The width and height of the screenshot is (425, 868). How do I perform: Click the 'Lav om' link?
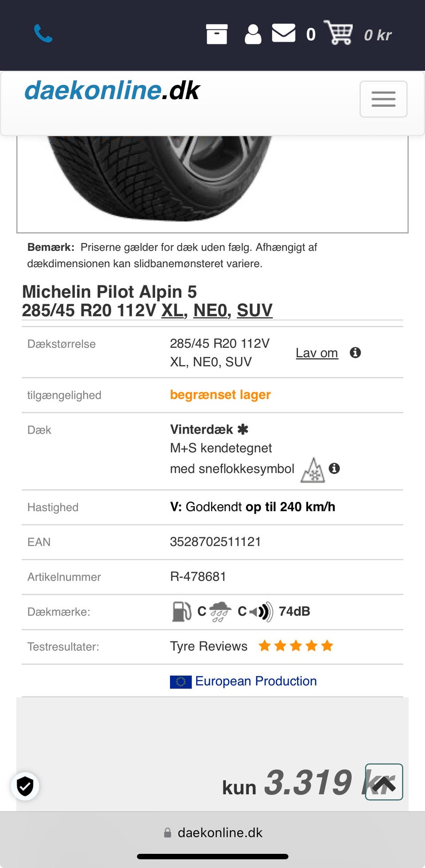coord(317,353)
